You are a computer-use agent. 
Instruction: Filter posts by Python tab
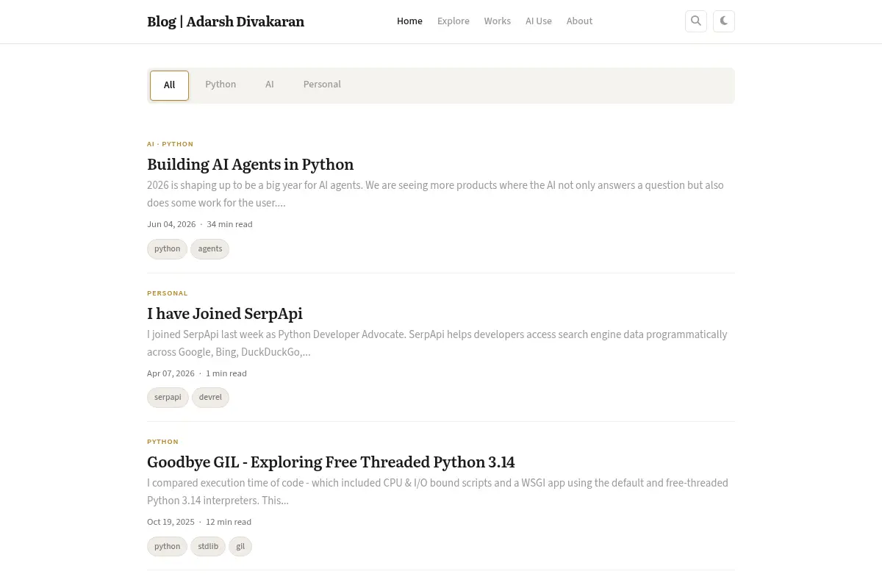(x=220, y=85)
